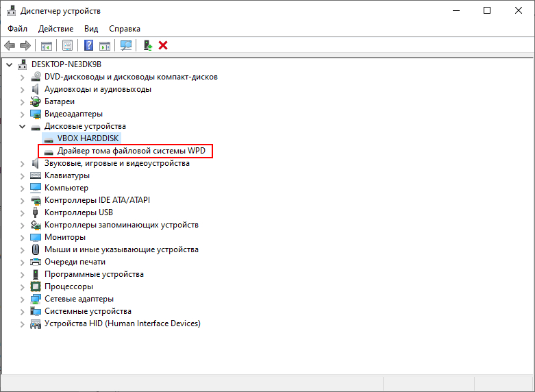535x392 pixels.
Task: Open the Вид menu
Action: pos(91,29)
